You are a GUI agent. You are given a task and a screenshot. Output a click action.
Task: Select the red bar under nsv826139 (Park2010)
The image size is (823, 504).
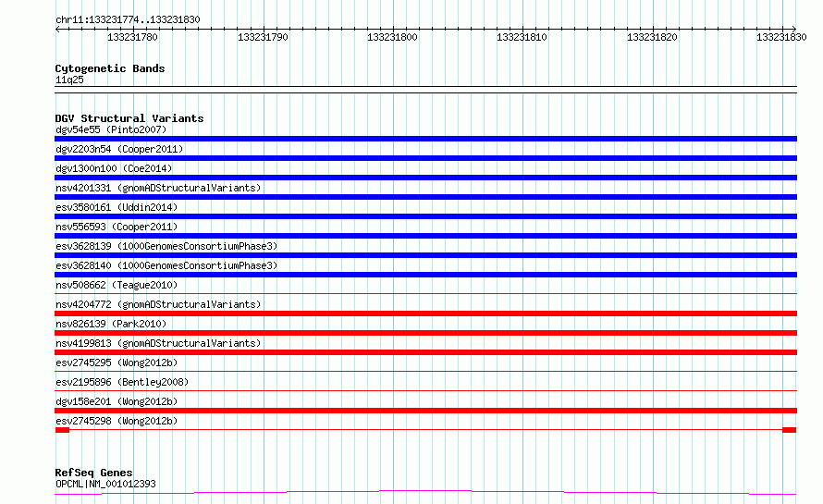[425, 333]
